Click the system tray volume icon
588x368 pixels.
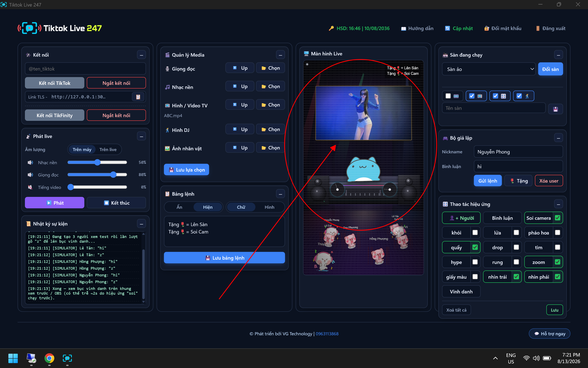(536, 358)
